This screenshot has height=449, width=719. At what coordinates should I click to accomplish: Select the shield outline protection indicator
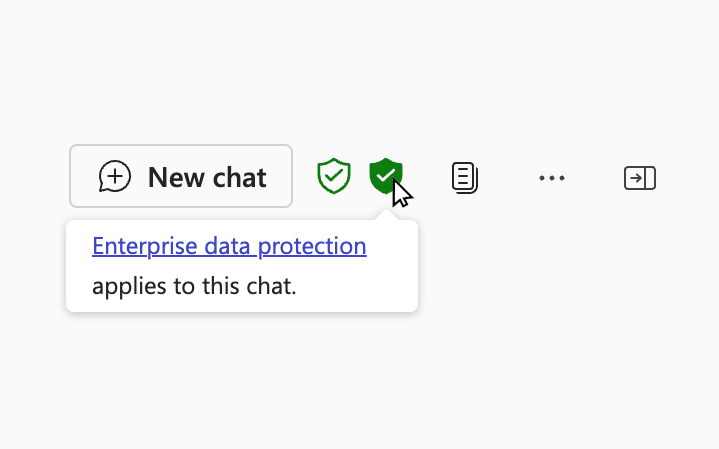334,176
